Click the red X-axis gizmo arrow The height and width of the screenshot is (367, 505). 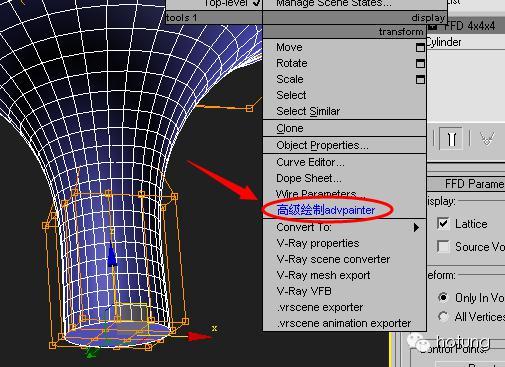pos(199,336)
